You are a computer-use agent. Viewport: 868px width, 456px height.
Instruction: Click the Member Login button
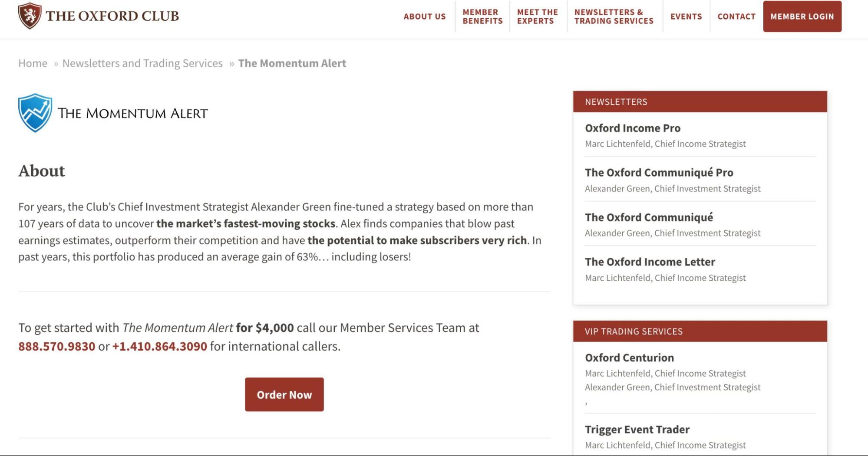point(802,16)
